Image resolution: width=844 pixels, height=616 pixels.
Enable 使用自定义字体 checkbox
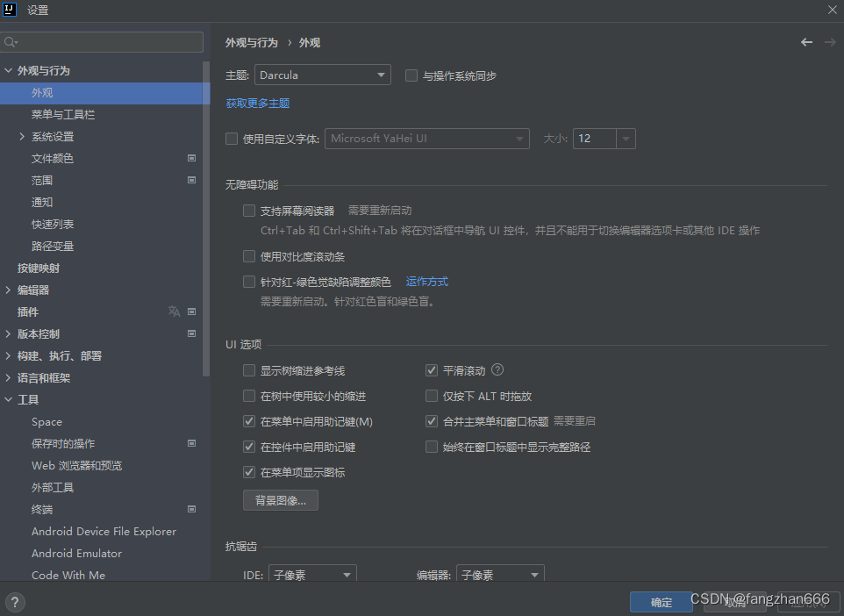coord(232,139)
